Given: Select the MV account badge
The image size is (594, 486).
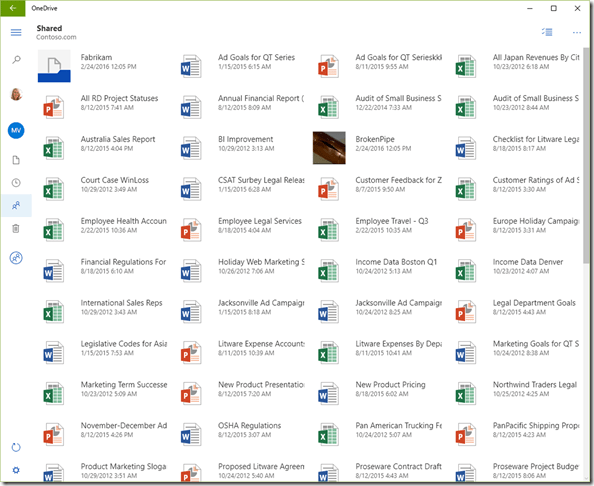Looking at the screenshot, I should click(16, 131).
